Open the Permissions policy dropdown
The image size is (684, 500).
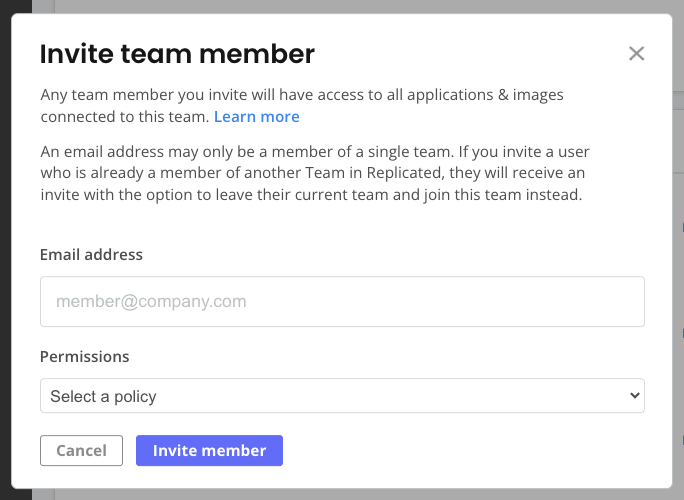point(342,396)
